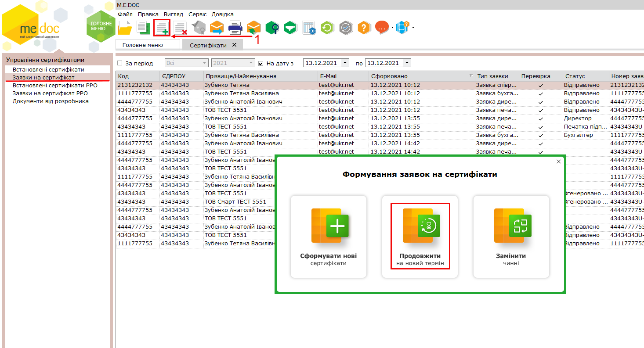
Task: Click the ТОВ Смарт ТЕСТ 5551 cell
Action: point(239,201)
